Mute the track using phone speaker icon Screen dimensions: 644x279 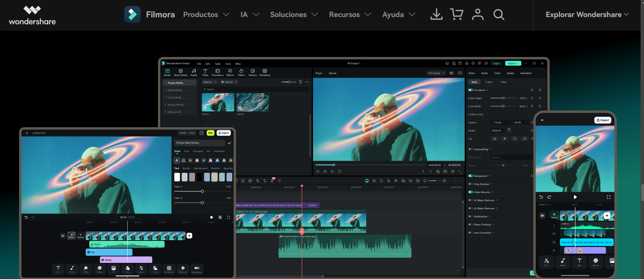(x=542, y=216)
